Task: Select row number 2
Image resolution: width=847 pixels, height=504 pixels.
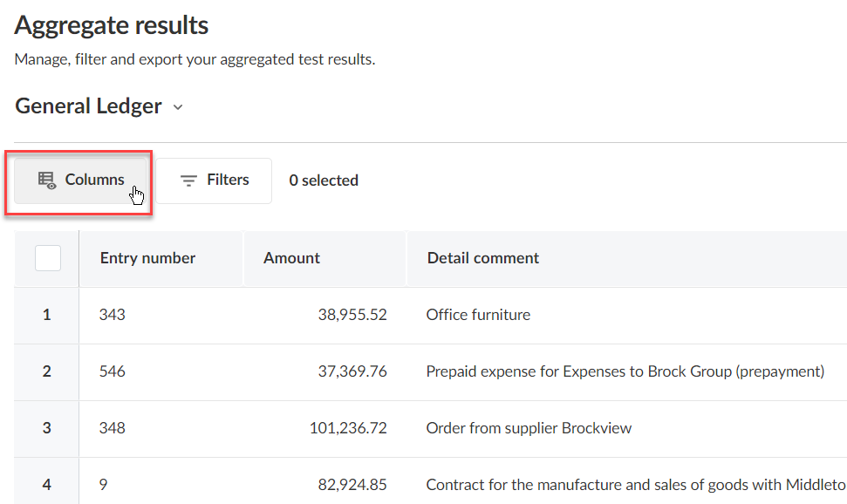Action: [x=47, y=371]
